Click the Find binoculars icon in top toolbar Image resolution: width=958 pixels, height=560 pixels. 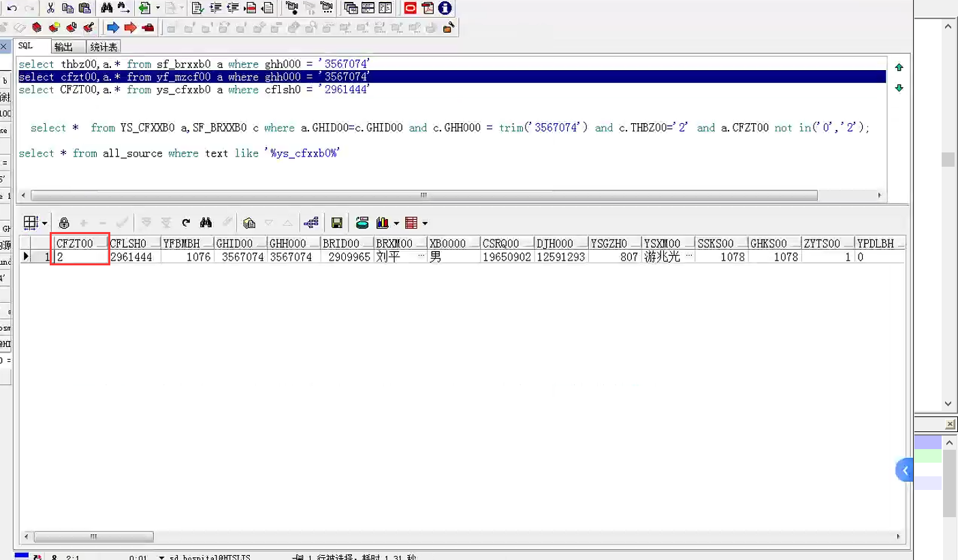106,8
